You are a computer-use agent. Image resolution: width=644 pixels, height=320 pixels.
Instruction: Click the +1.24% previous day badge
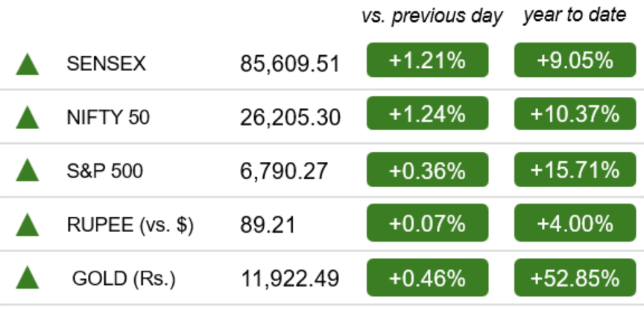click(x=428, y=113)
